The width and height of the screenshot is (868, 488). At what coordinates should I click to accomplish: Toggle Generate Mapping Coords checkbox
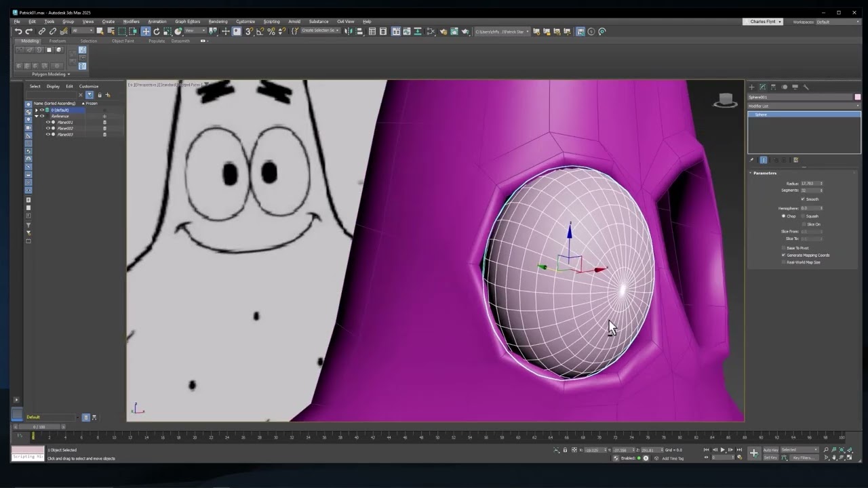tap(784, 255)
